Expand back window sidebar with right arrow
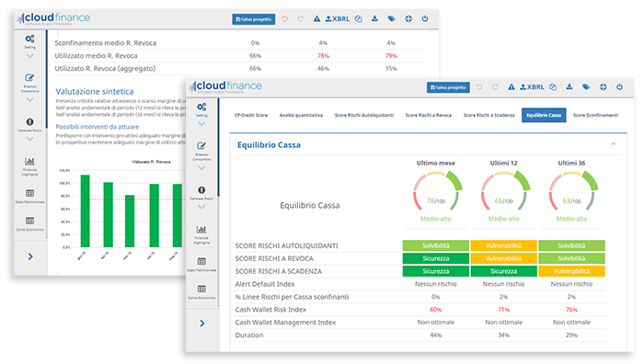Screen dimensions: 644x364 coord(30,256)
